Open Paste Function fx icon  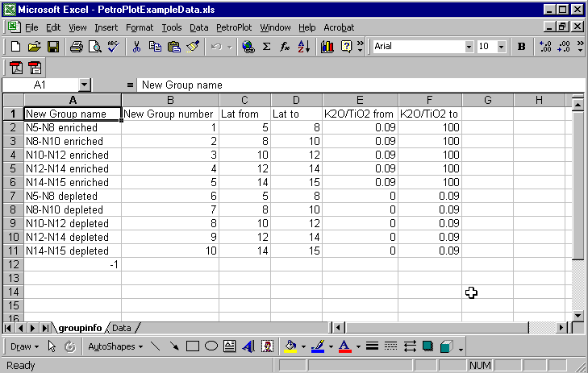285,47
